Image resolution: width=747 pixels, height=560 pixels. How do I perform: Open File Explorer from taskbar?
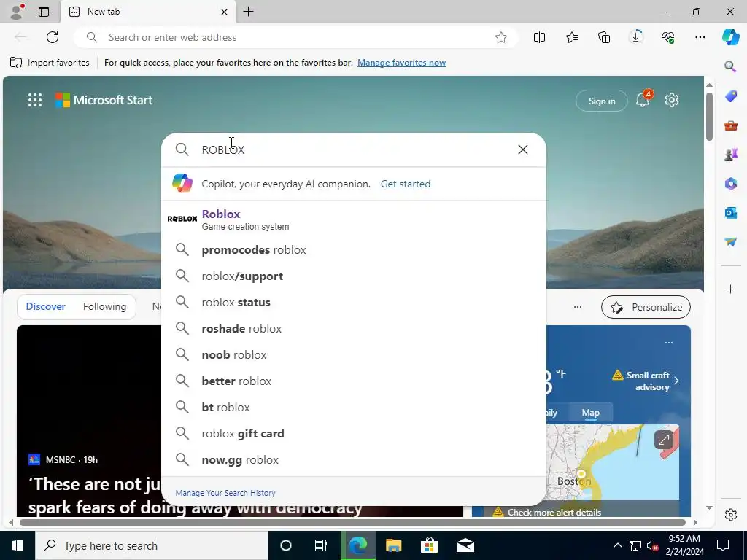393,545
